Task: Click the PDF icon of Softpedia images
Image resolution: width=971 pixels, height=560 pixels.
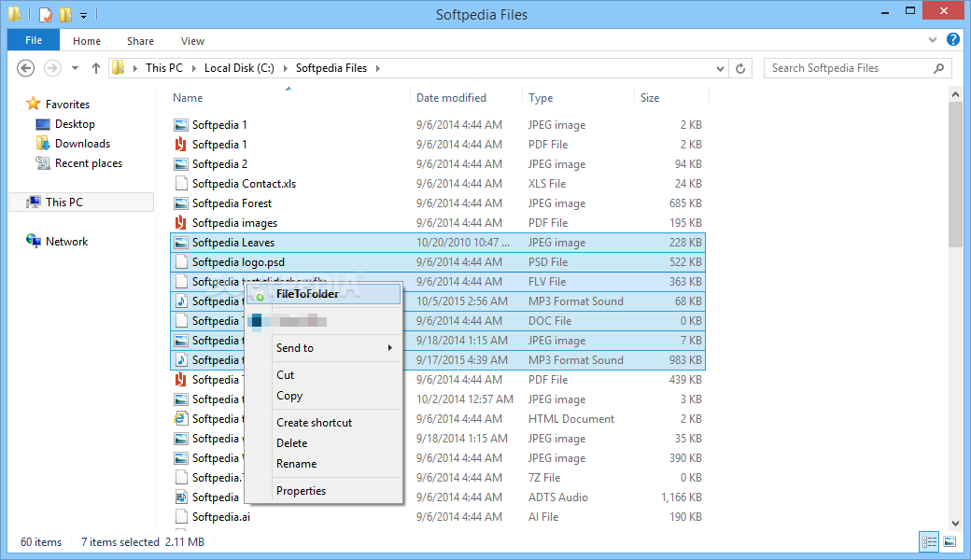Action: (x=181, y=223)
